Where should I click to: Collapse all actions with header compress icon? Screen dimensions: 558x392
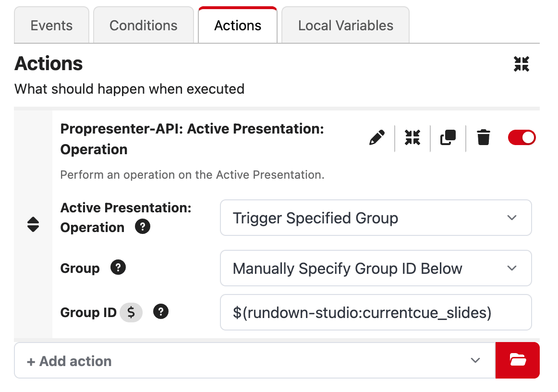(x=522, y=64)
